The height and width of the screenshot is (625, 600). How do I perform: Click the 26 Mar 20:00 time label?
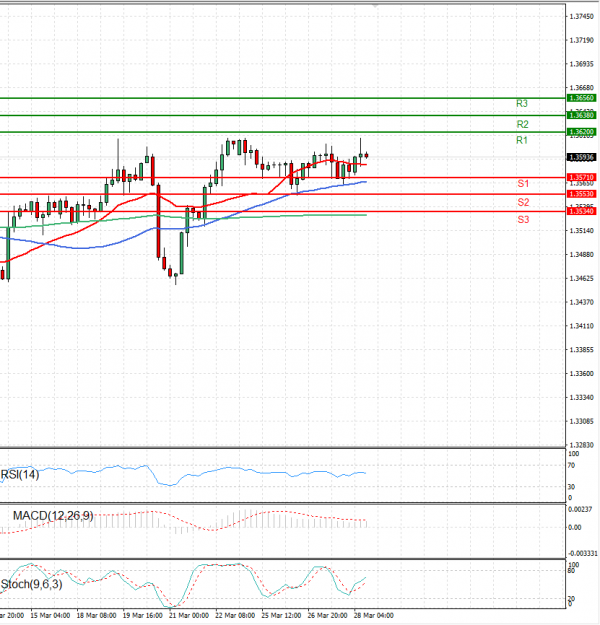328,616
